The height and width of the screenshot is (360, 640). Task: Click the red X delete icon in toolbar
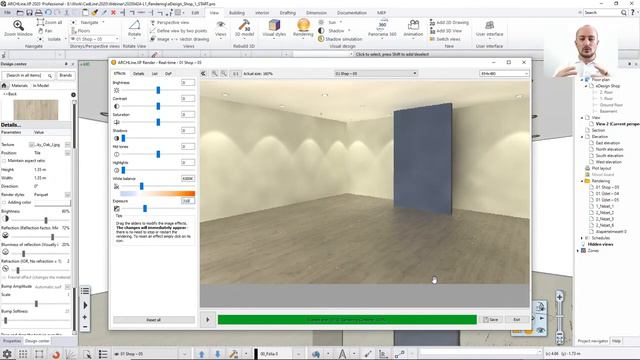[113, 13]
